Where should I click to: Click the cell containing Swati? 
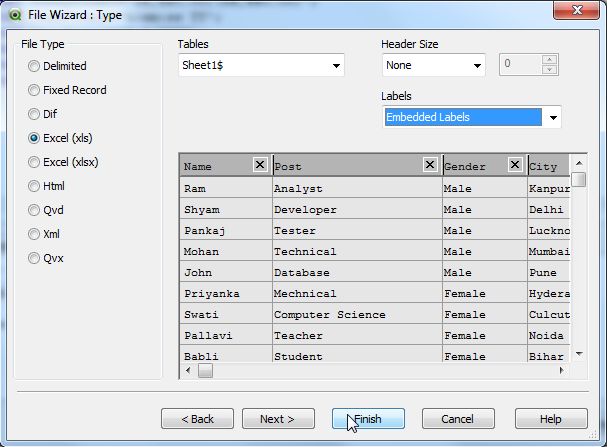coord(226,314)
